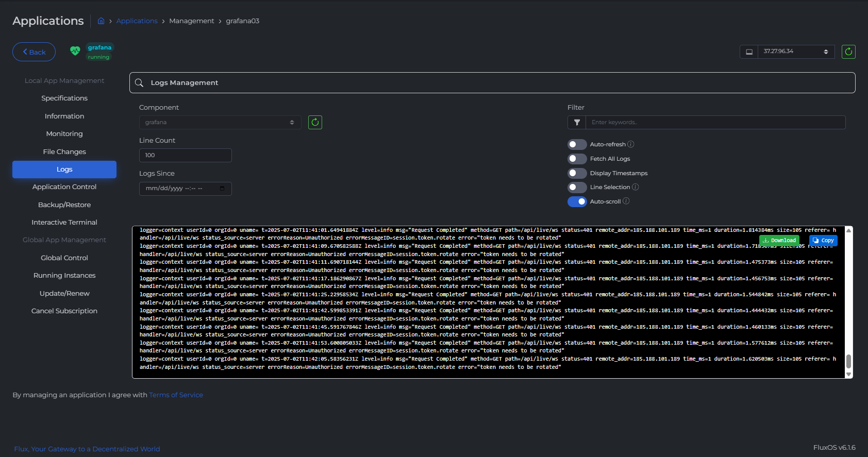The image size is (868, 457).
Task: Click the green refresh icon beside IP selector
Action: tap(848, 52)
